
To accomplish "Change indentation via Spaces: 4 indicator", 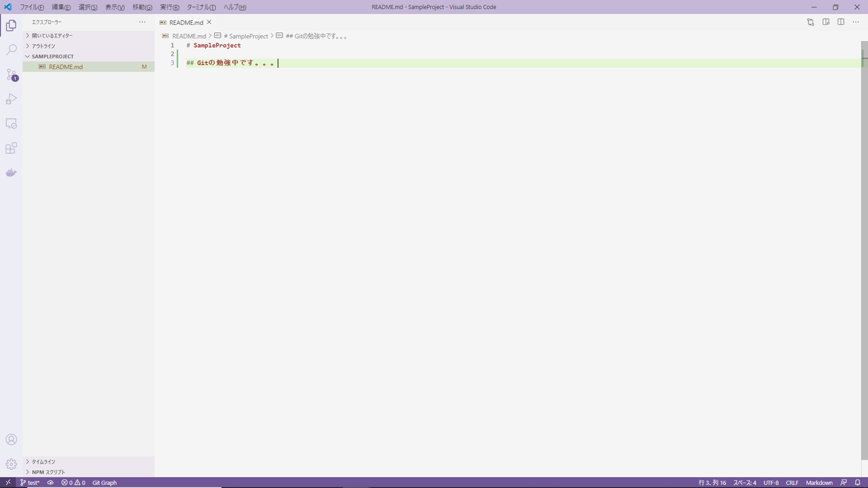I will (745, 483).
